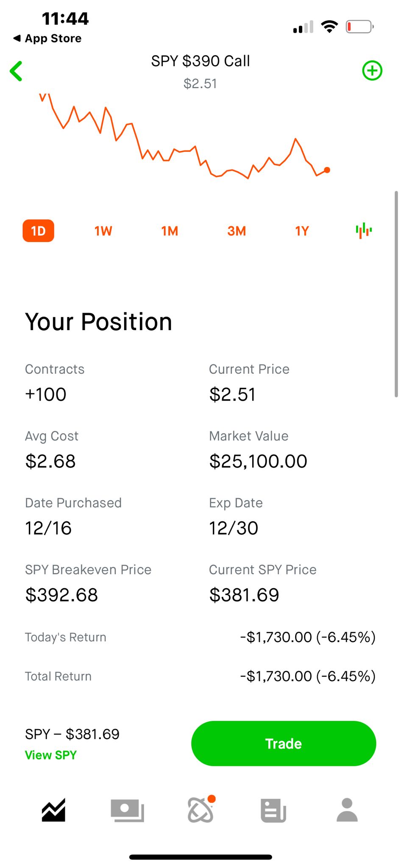Viewport: 401px width, 868px height.
Task: Open the investing chart tab icon
Action: (x=53, y=810)
